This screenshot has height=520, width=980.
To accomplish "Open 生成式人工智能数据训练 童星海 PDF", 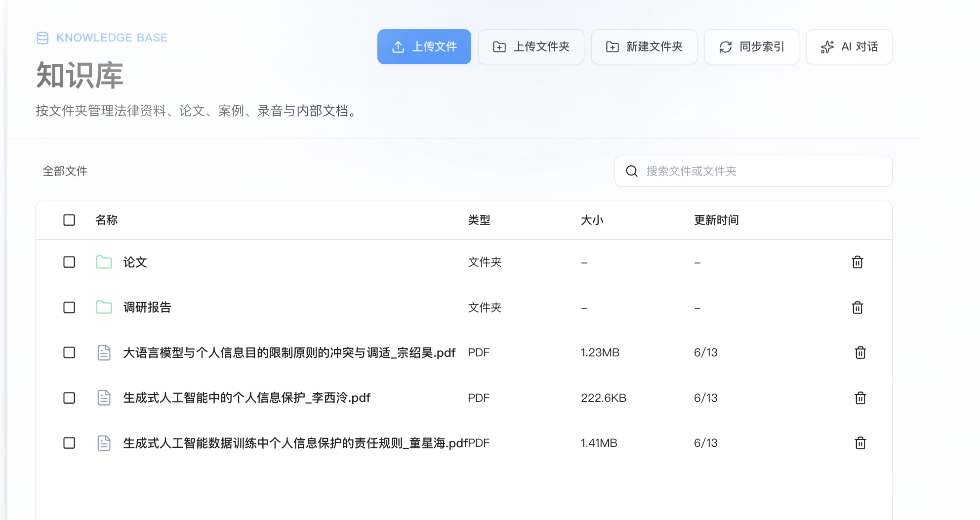I will point(295,443).
